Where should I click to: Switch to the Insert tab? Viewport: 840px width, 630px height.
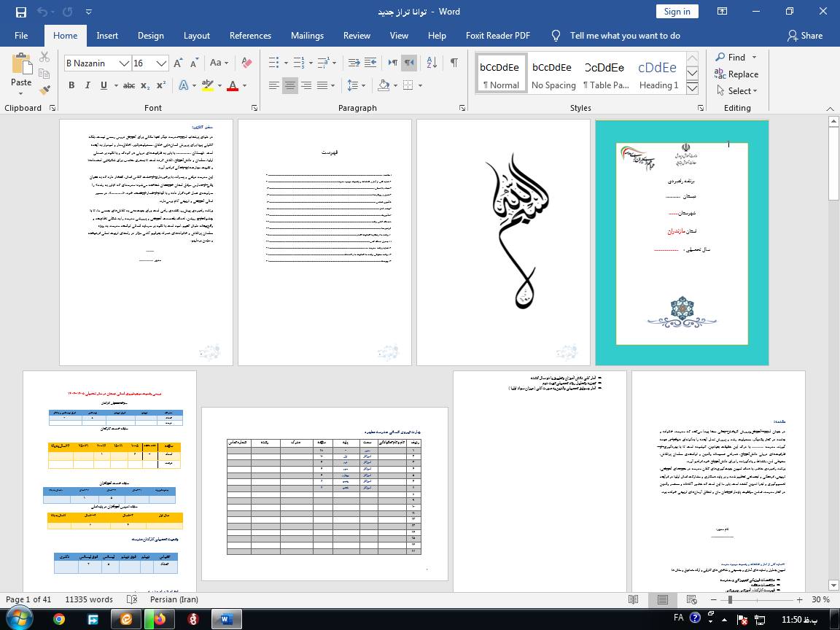point(107,35)
